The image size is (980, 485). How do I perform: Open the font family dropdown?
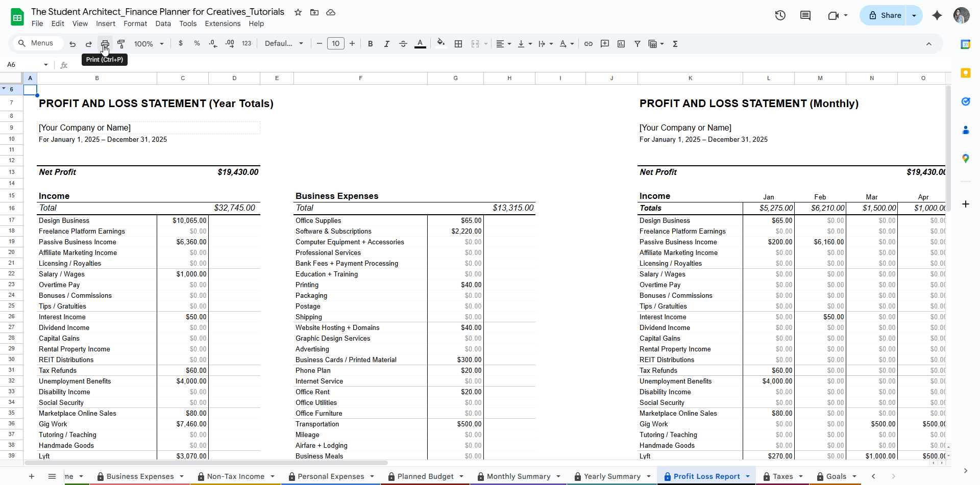pos(284,44)
